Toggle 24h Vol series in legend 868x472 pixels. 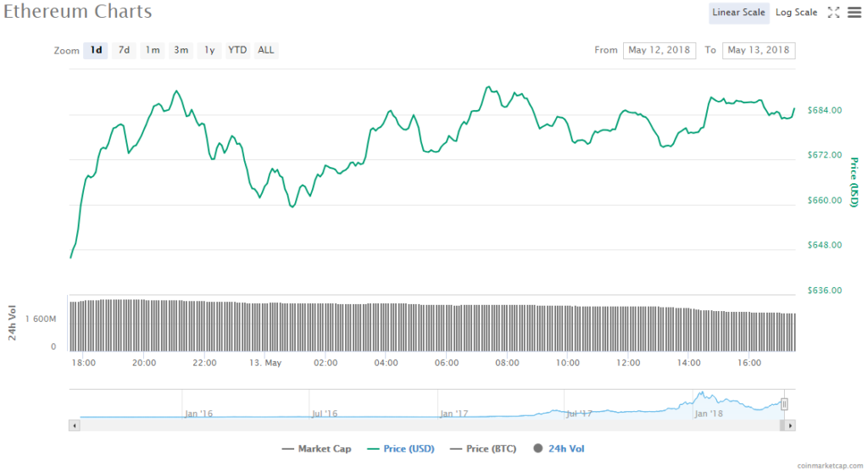(559, 449)
